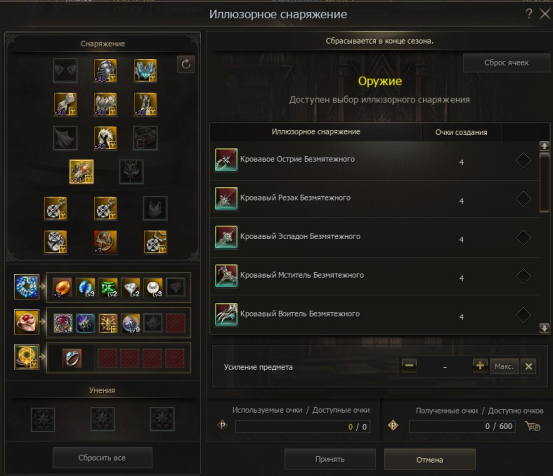Viewport: 553px width, 476px height.
Task: Select the helmet equipment slot icon
Action: pos(105,71)
